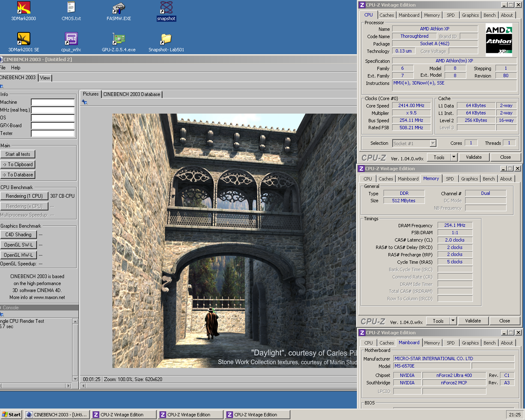Click the Daylight render image
Image resolution: width=525 pixels, height=420 pixels.
tap(235, 241)
